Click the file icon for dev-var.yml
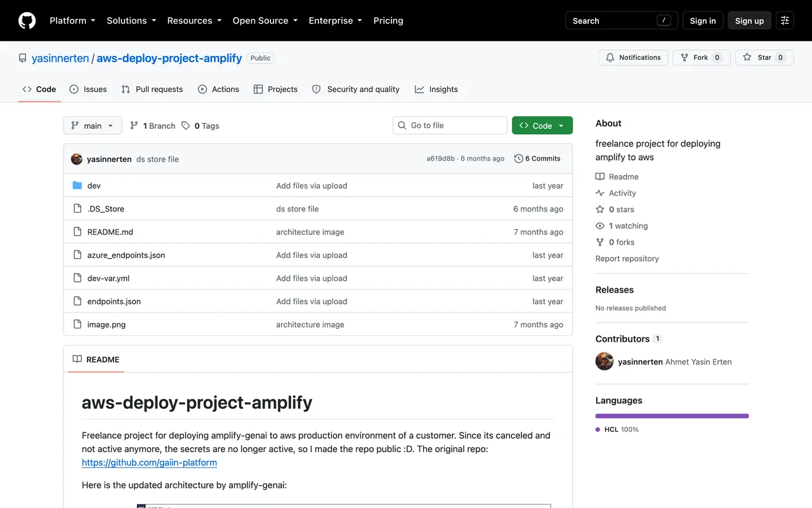The image size is (812, 508). (77, 278)
